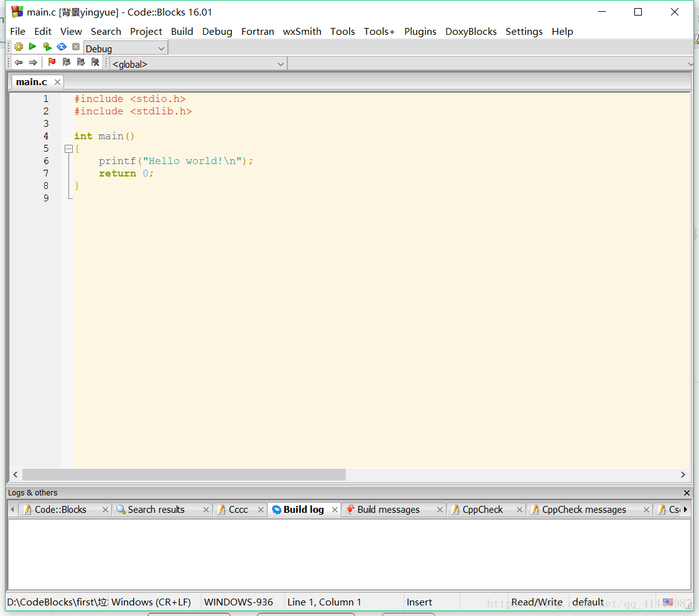699x616 pixels.
Task: Select the Build log tab
Action: 303,510
